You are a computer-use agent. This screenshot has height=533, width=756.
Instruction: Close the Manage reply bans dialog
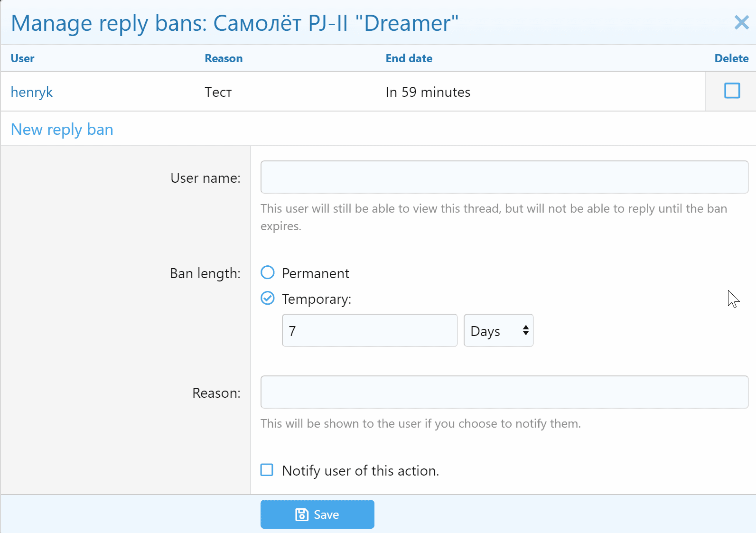pos(741,22)
